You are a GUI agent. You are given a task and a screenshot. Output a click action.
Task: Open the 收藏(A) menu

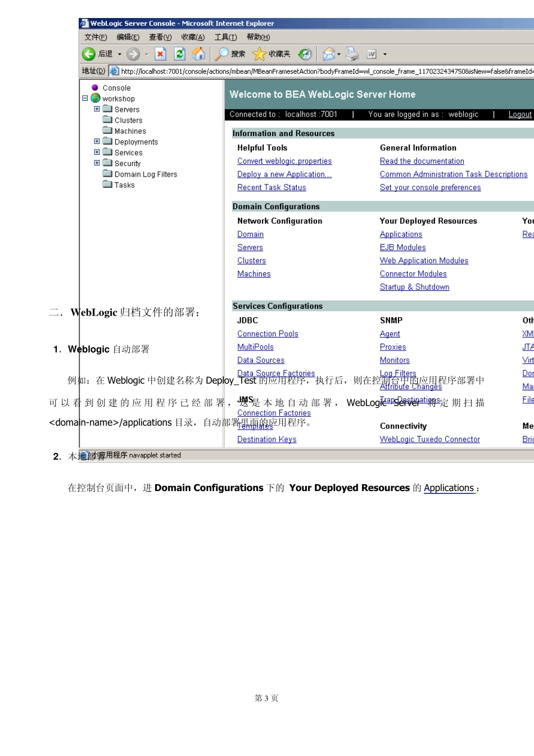193,37
